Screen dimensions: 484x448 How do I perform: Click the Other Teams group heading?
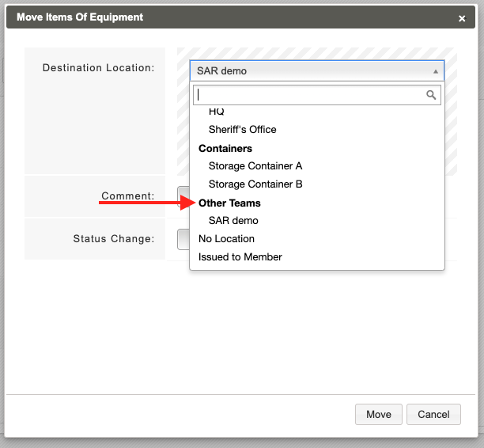[x=229, y=203]
